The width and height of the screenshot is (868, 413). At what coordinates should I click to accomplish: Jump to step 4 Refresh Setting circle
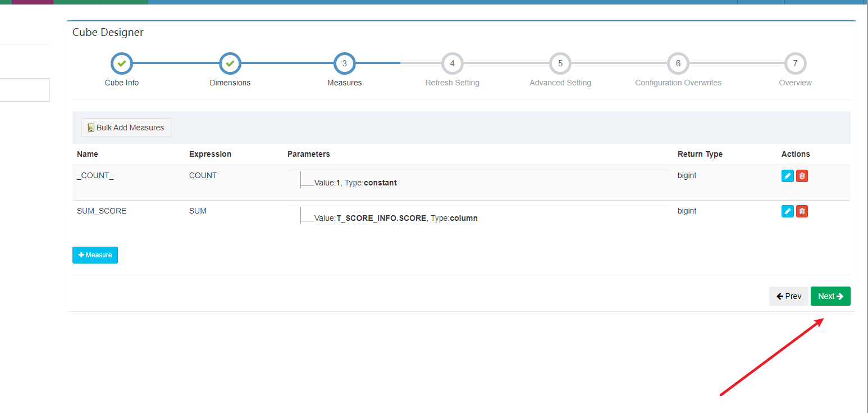pos(453,63)
